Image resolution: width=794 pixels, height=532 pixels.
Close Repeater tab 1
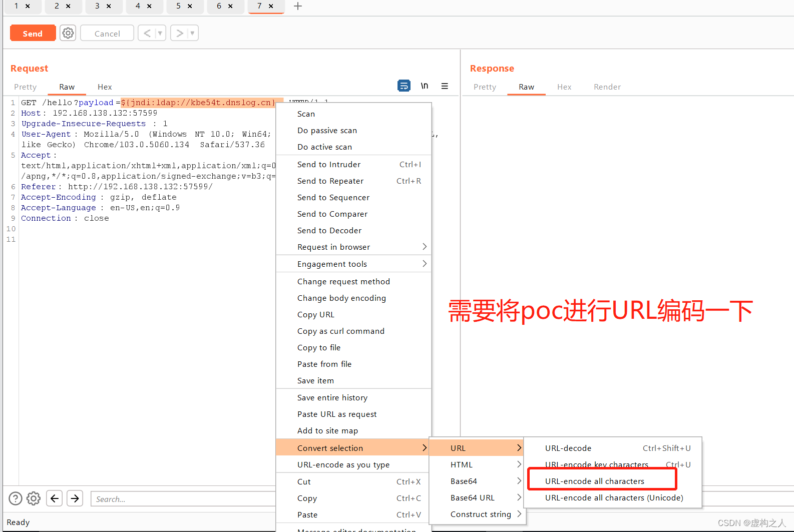pos(28,6)
